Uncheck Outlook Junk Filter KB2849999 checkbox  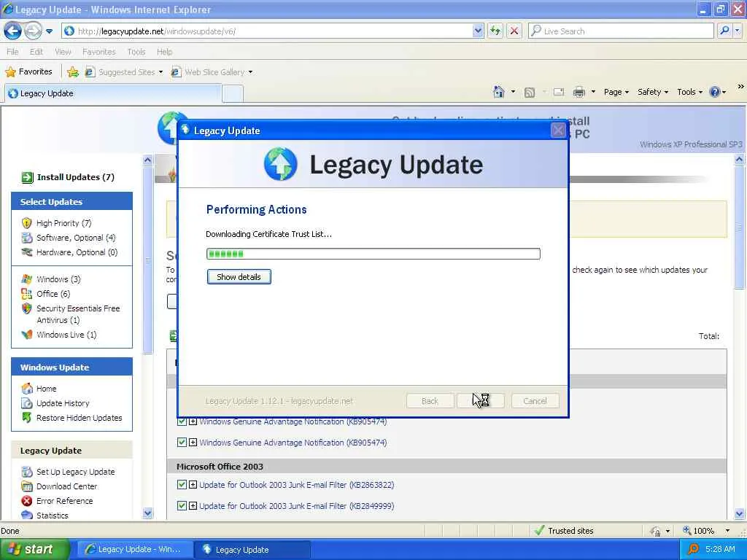[182, 506]
